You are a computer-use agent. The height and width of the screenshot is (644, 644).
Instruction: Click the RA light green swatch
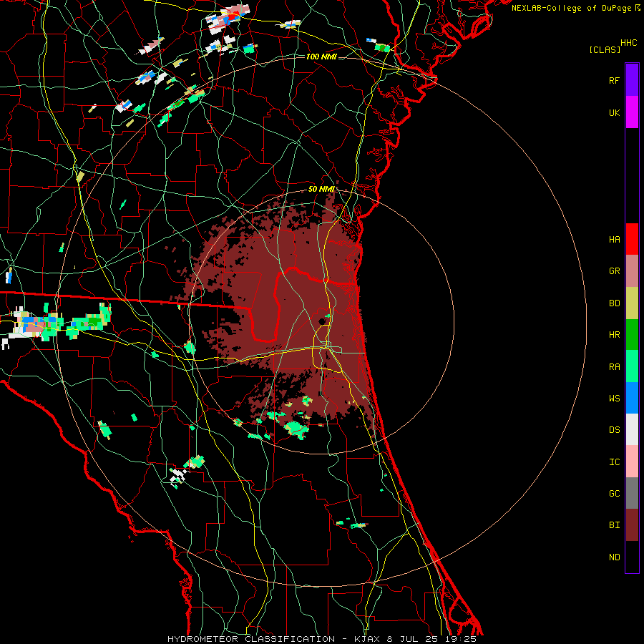632,366
